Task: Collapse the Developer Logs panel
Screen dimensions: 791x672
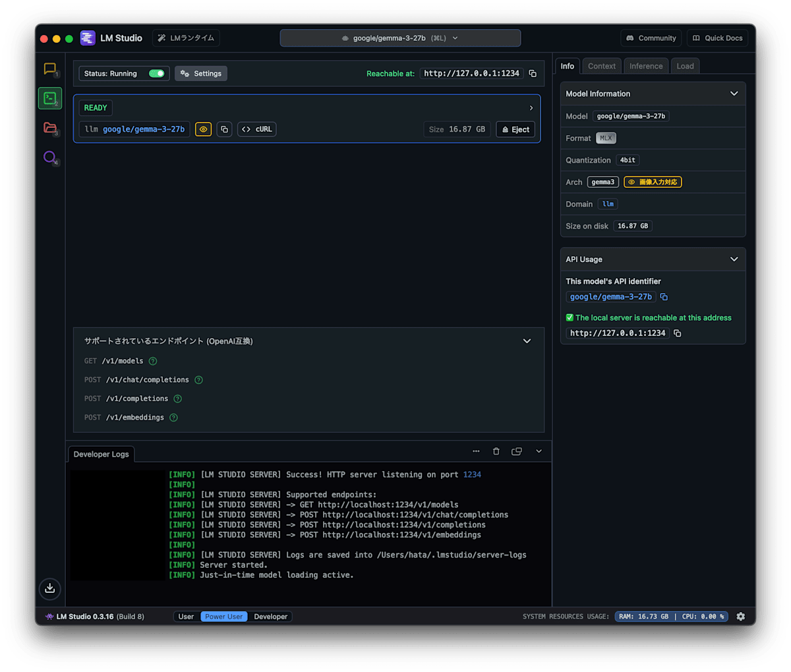Action: (539, 451)
